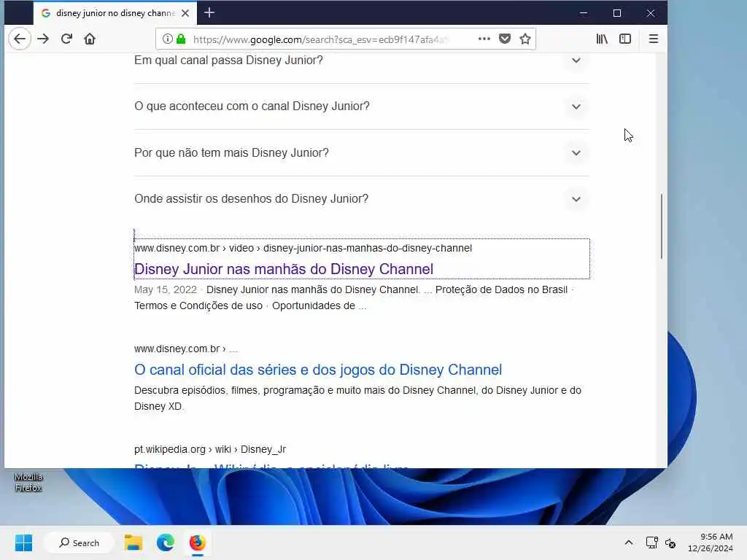This screenshot has height=560, width=747.
Task: Launch Microsoft Edge from the taskbar
Action: coord(166,542)
